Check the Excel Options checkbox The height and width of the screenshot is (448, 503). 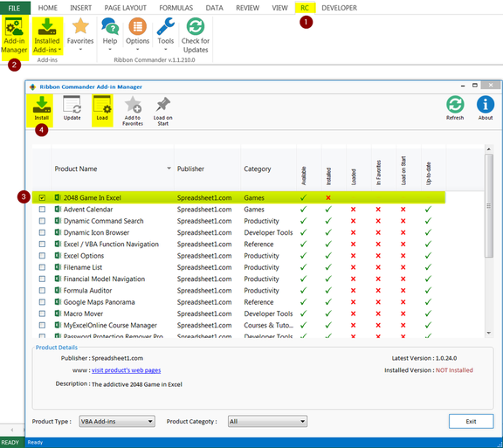click(42, 256)
